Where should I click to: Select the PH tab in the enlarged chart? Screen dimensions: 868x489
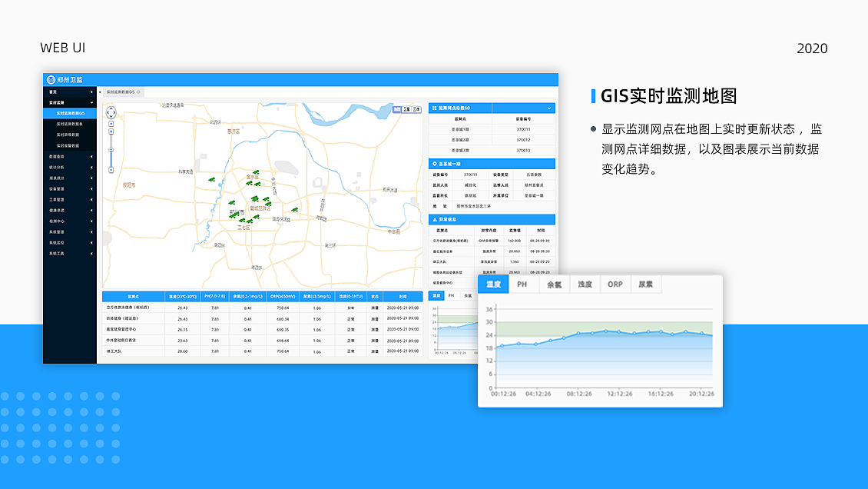click(x=522, y=284)
